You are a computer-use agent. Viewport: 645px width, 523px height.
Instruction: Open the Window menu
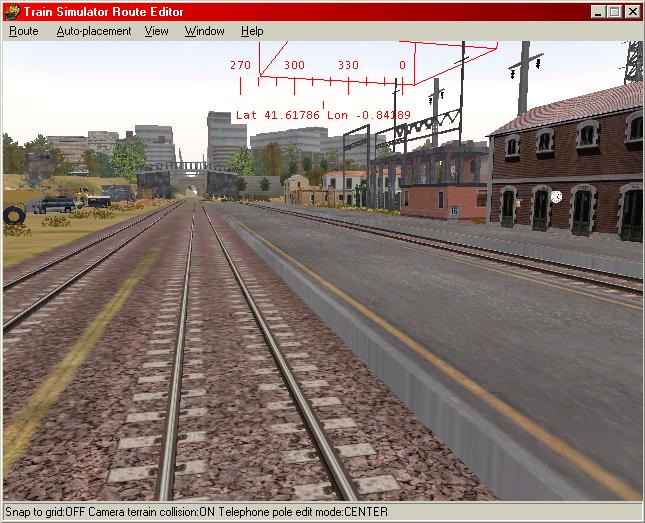pos(204,31)
